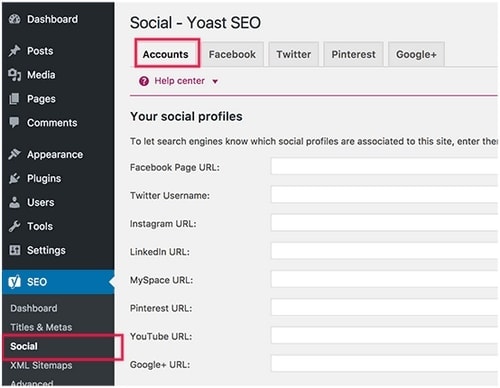Focus the LinkedIn URL field
Viewport: 500px width, 388px height.
pyautogui.click(x=384, y=251)
